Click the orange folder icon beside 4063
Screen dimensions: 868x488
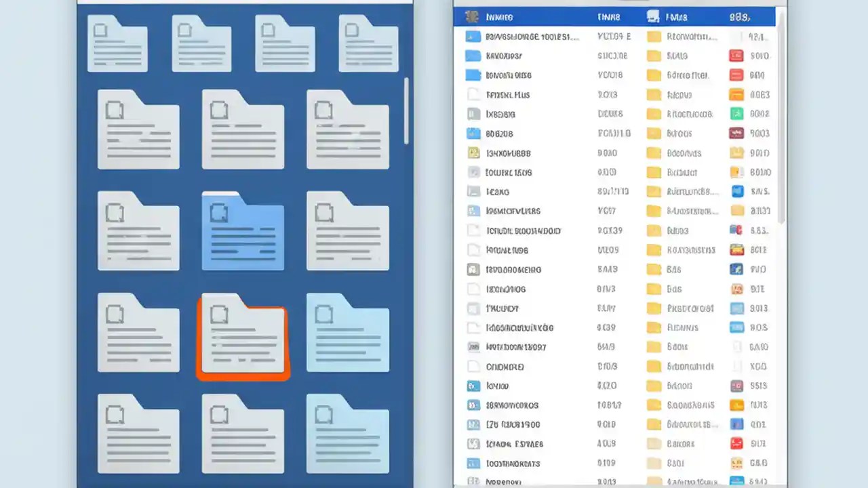(x=736, y=95)
